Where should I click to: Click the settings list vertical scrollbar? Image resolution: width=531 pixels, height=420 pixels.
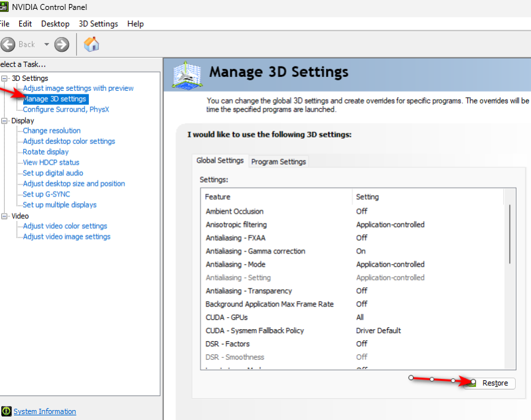510,234
